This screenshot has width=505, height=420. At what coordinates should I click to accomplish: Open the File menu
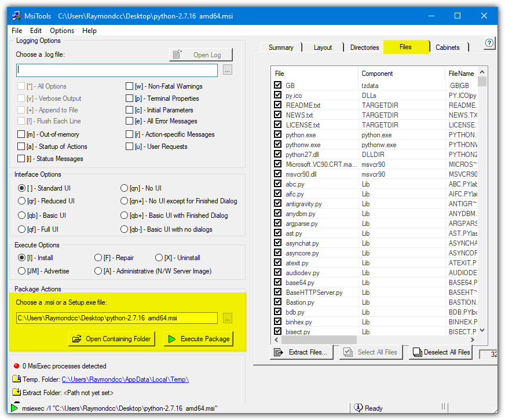[x=17, y=31]
